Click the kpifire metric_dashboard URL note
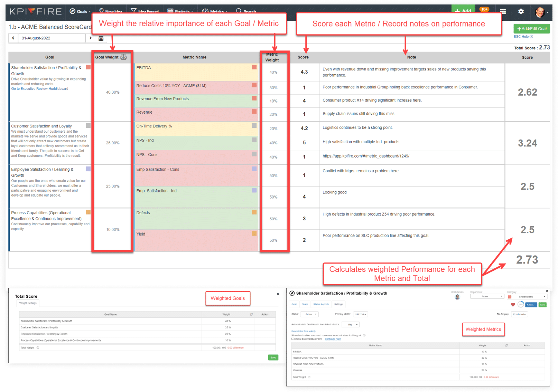The width and height of the screenshot is (558, 392). (366, 156)
